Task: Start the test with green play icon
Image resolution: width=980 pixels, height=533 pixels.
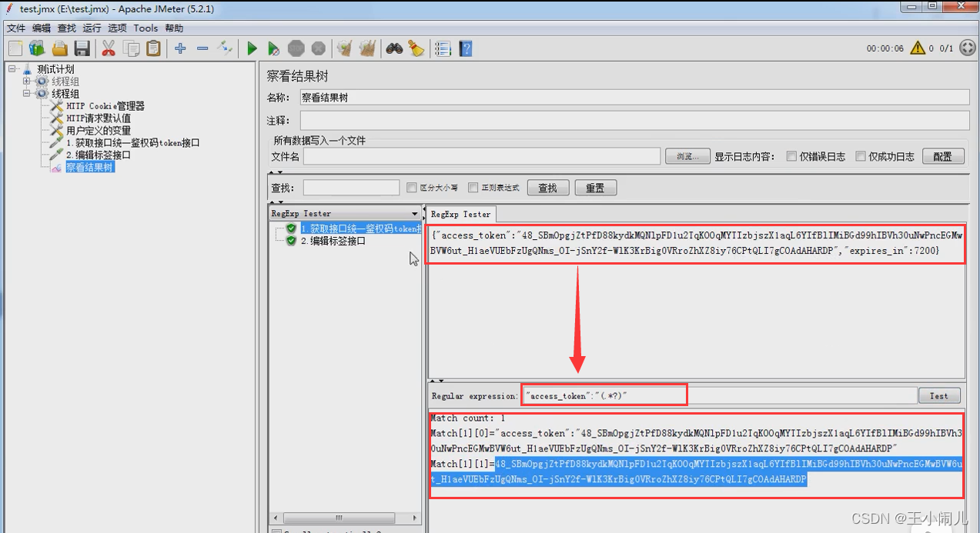Action: click(252, 48)
